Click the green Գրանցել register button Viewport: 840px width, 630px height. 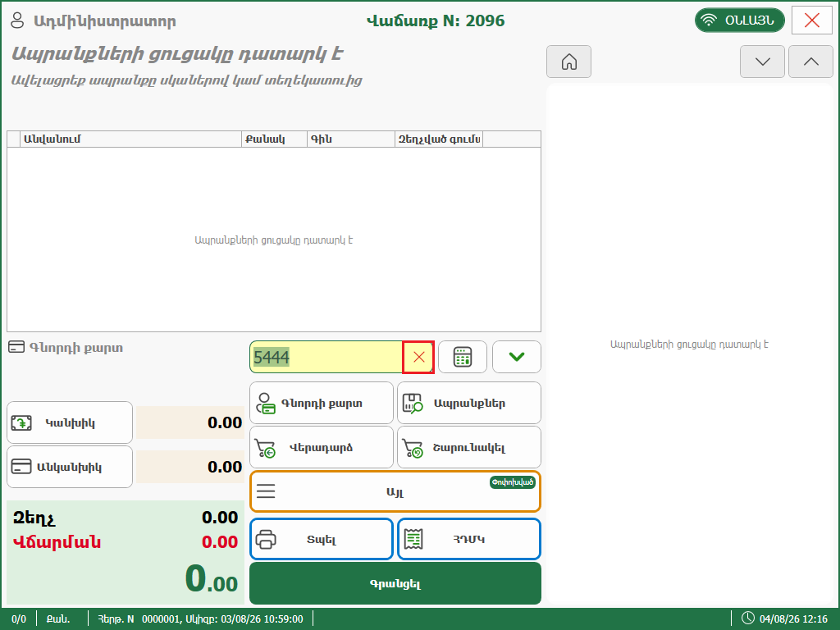(x=395, y=583)
